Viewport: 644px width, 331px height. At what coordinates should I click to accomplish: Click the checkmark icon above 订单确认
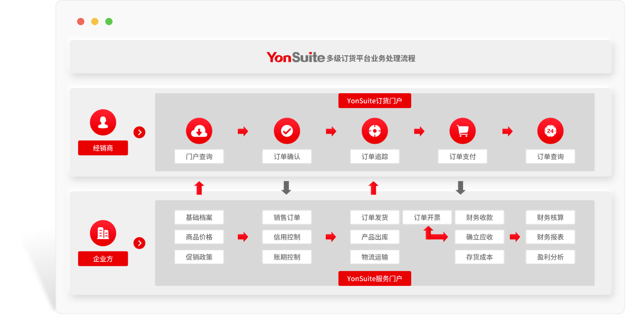tap(287, 131)
